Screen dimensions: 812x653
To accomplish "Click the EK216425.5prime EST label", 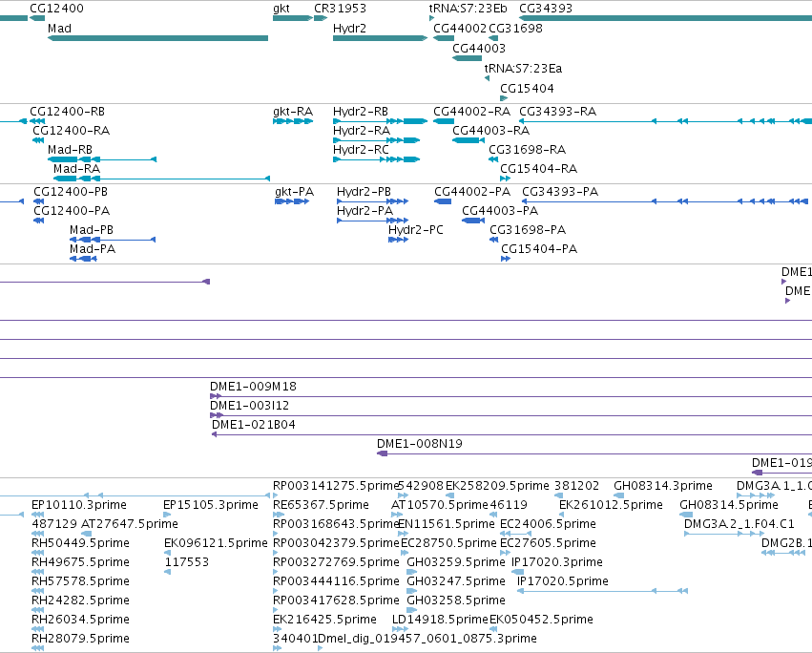I will click(324, 621).
